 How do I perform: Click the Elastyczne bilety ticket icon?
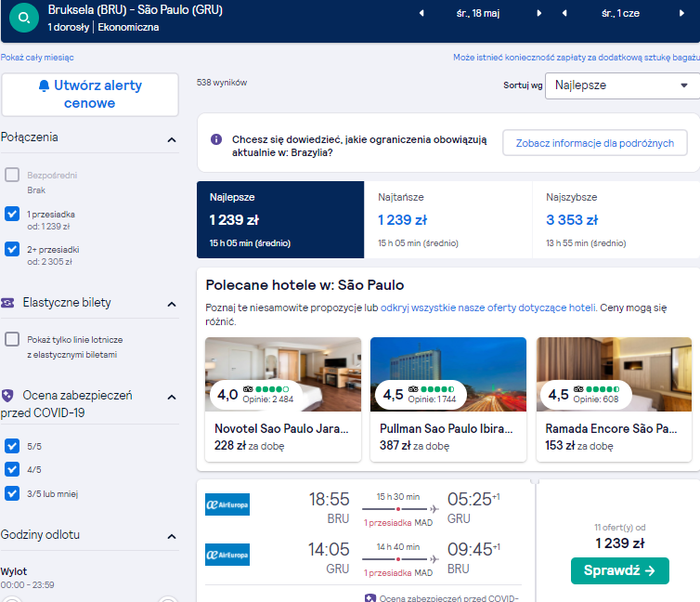point(7,303)
